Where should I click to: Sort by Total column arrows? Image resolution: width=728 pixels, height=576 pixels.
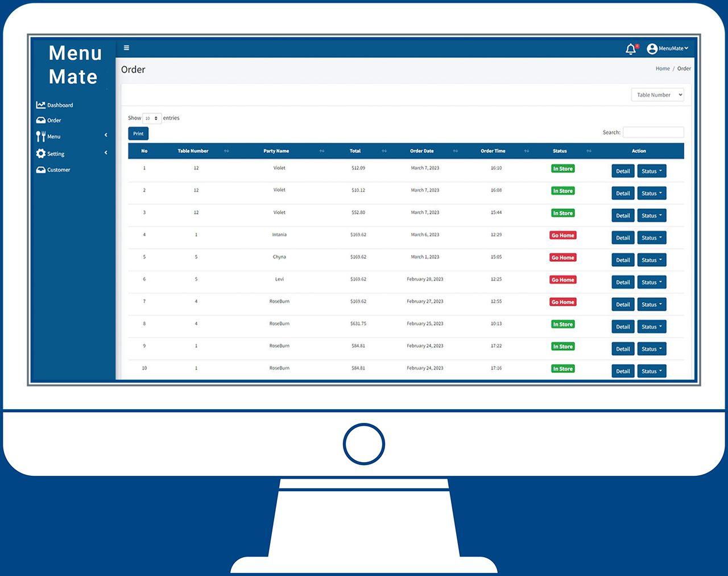click(x=384, y=151)
